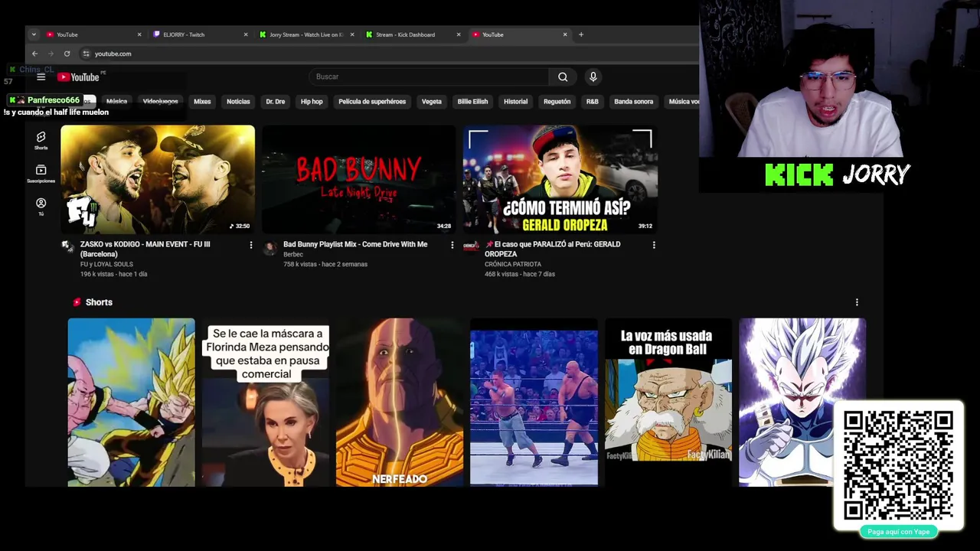Select the R&B filter chip
Screen dimensions: 980x551
[x=593, y=101]
